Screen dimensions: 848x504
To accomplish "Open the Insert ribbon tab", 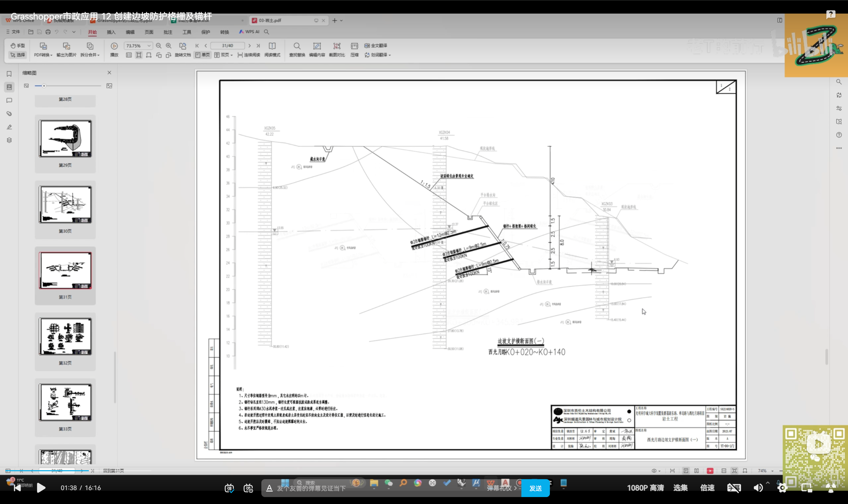I will coord(111,32).
